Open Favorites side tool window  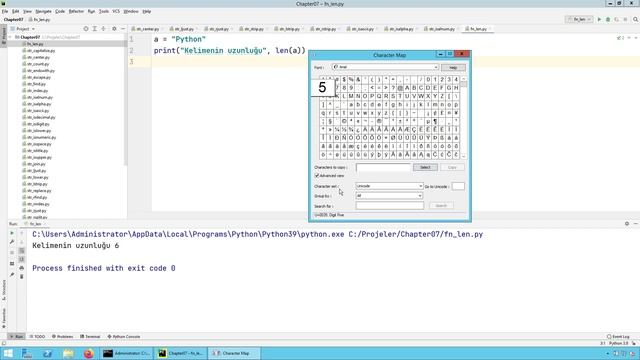coord(4,318)
